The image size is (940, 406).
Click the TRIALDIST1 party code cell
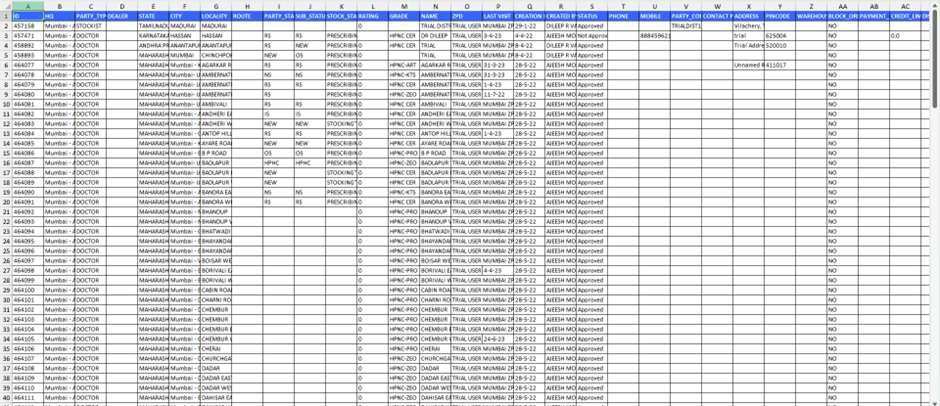[x=685, y=26]
